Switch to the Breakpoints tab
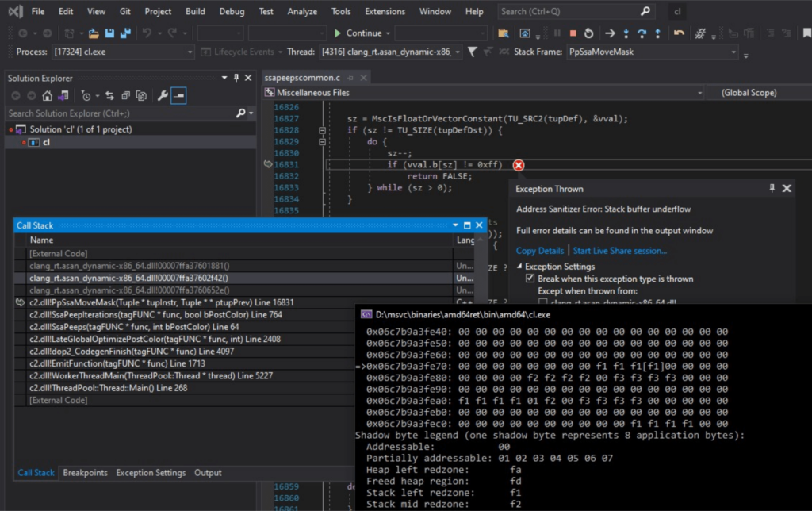 coord(85,473)
